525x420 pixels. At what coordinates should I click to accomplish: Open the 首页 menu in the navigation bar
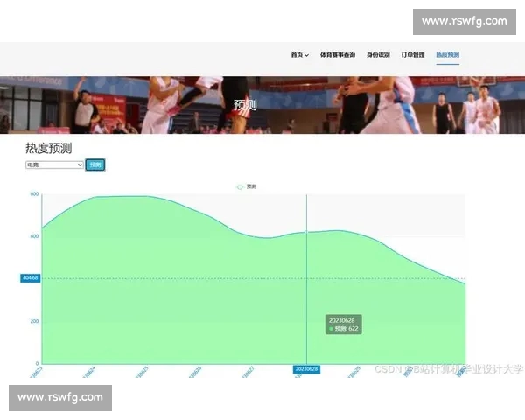(x=297, y=54)
